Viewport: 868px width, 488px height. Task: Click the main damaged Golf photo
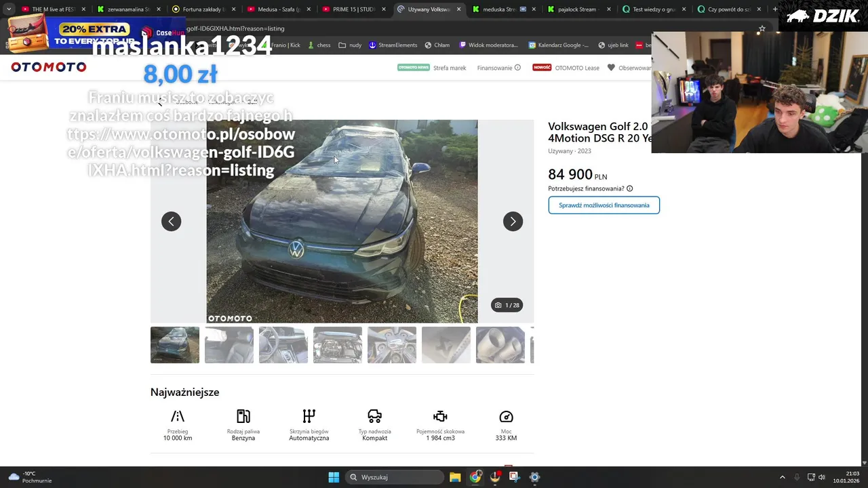point(342,222)
